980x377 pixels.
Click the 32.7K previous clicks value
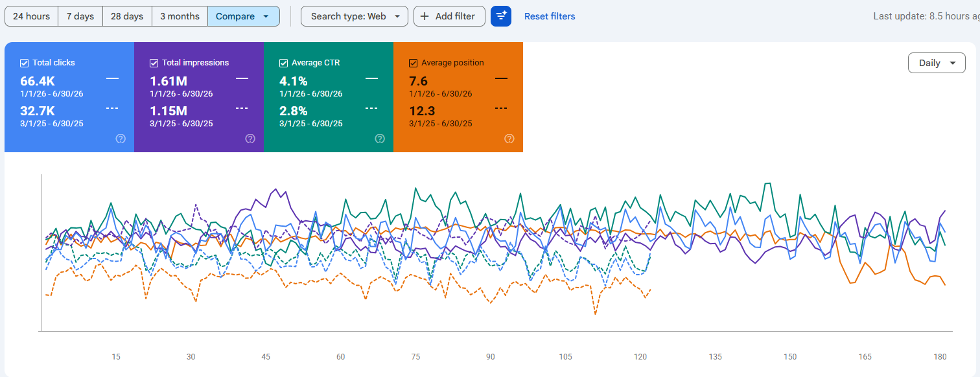(x=37, y=111)
